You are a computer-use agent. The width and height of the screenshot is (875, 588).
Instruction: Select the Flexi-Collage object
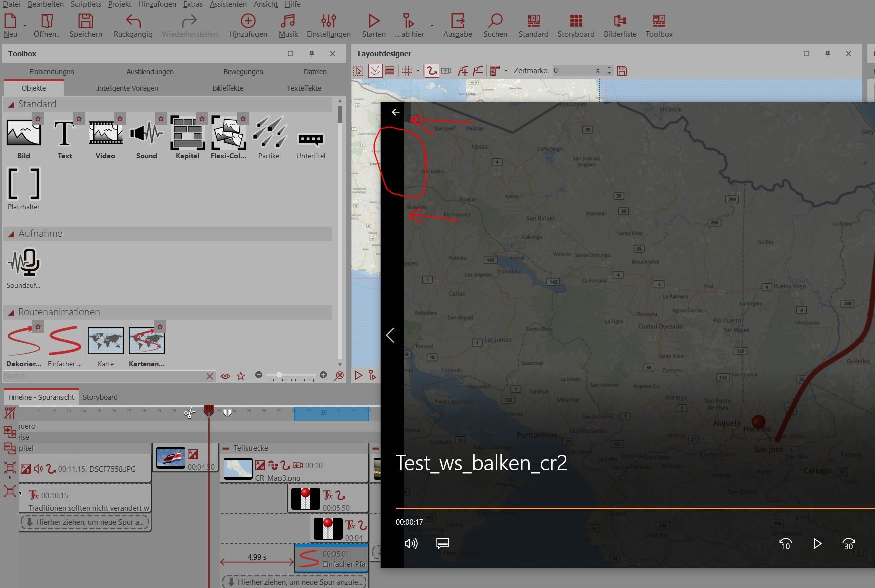pos(228,133)
